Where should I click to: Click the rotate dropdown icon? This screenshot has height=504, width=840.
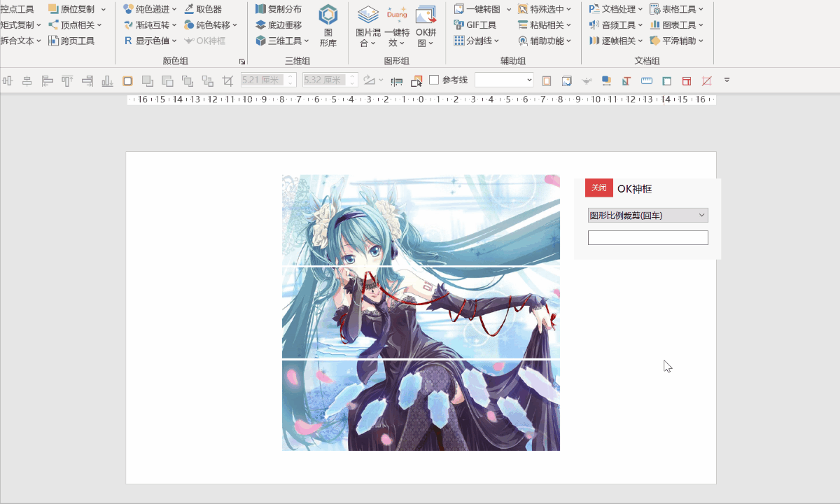click(x=373, y=80)
